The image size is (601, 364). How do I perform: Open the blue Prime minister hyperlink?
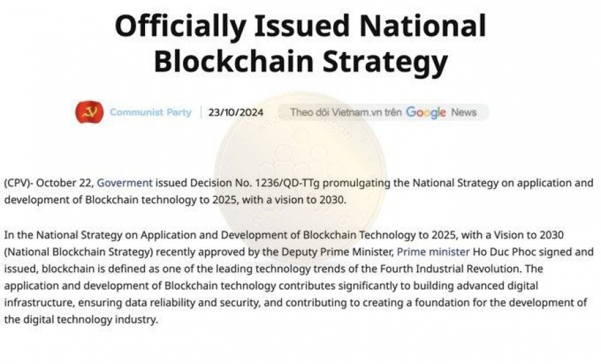click(433, 252)
